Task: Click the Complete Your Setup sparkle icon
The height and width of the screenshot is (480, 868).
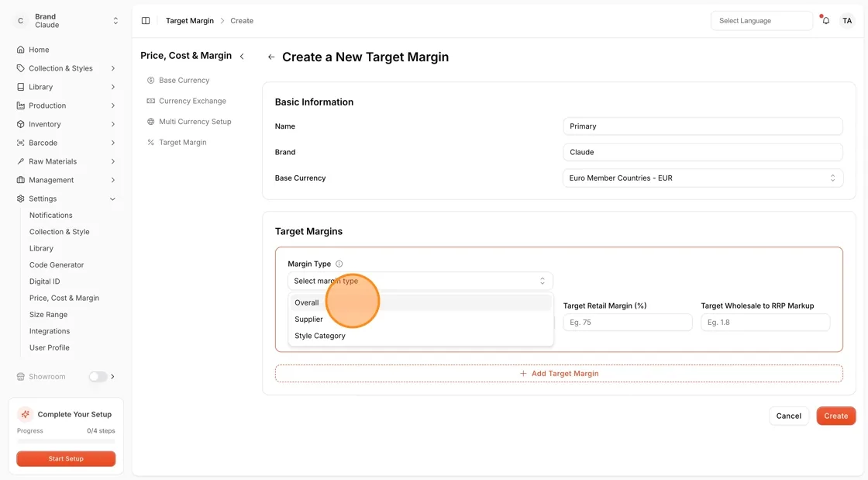Action: [25, 414]
